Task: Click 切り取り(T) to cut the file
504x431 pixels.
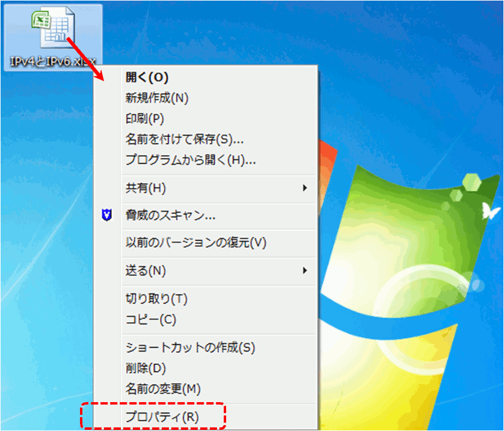Action: [156, 299]
